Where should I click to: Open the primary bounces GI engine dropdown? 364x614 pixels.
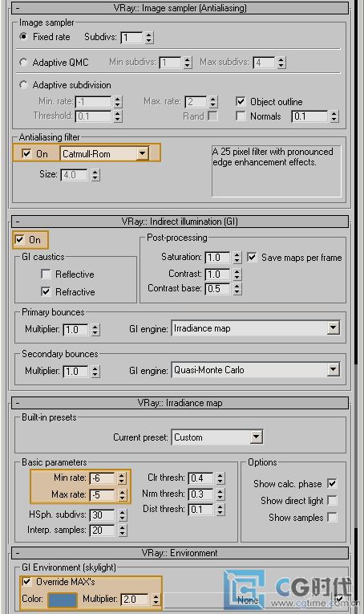click(256, 328)
